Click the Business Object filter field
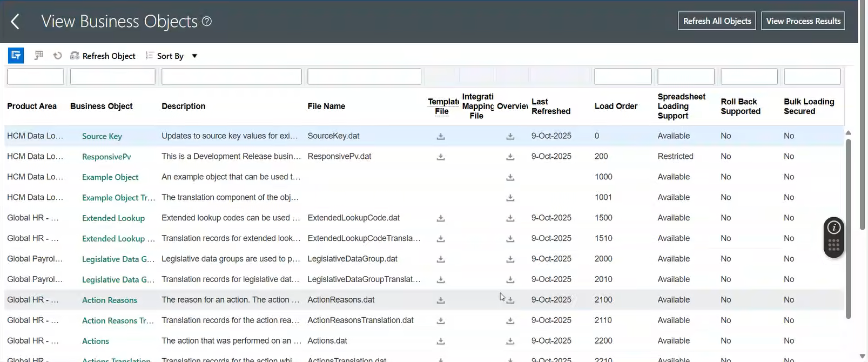The height and width of the screenshot is (362, 868). 113,76
